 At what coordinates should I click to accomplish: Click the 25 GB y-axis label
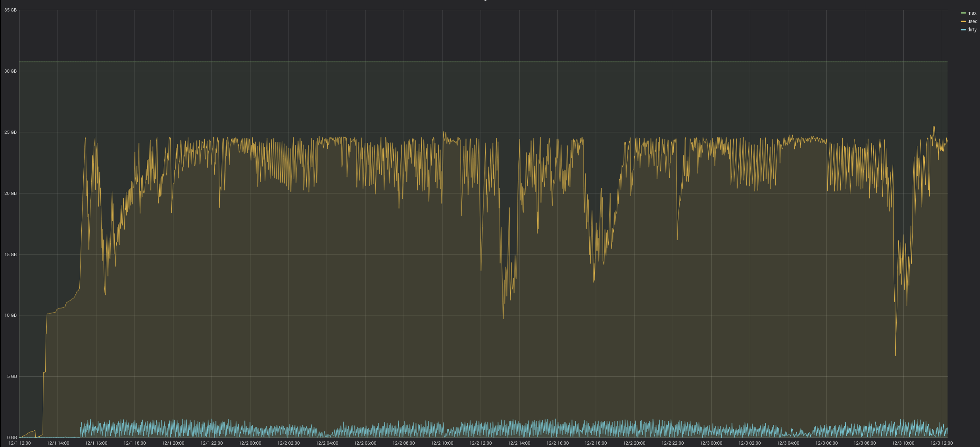pyautogui.click(x=11, y=132)
